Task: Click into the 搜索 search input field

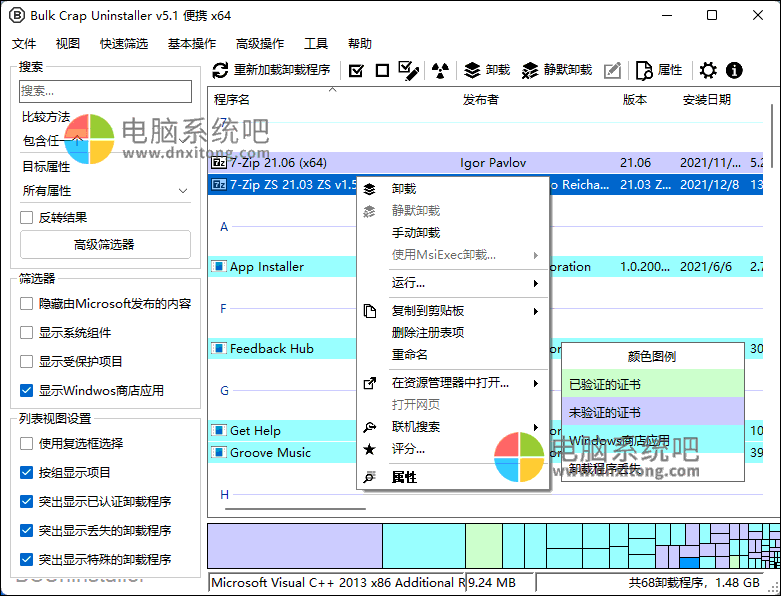Action: pyautogui.click(x=105, y=91)
